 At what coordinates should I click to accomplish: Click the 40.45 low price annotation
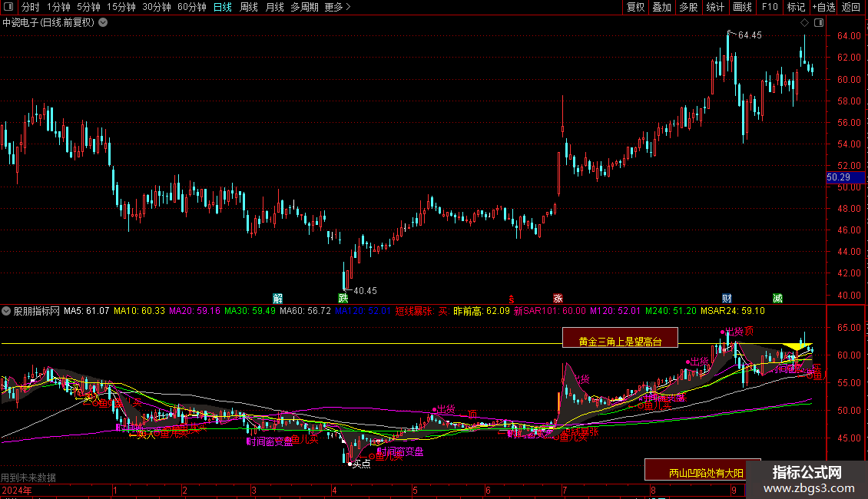pyautogui.click(x=366, y=291)
